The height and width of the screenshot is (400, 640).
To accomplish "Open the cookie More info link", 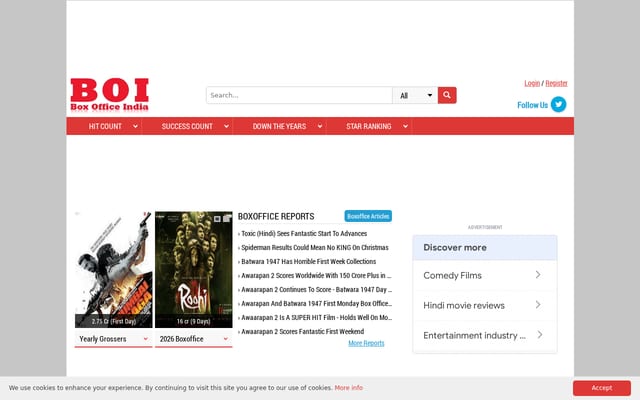I will [x=349, y=388].
